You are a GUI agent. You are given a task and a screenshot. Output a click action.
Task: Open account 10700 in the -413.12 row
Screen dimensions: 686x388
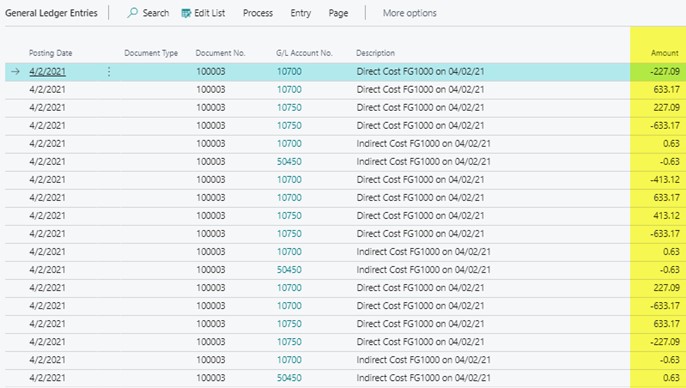pyautogui.click(x=289, y=179)
